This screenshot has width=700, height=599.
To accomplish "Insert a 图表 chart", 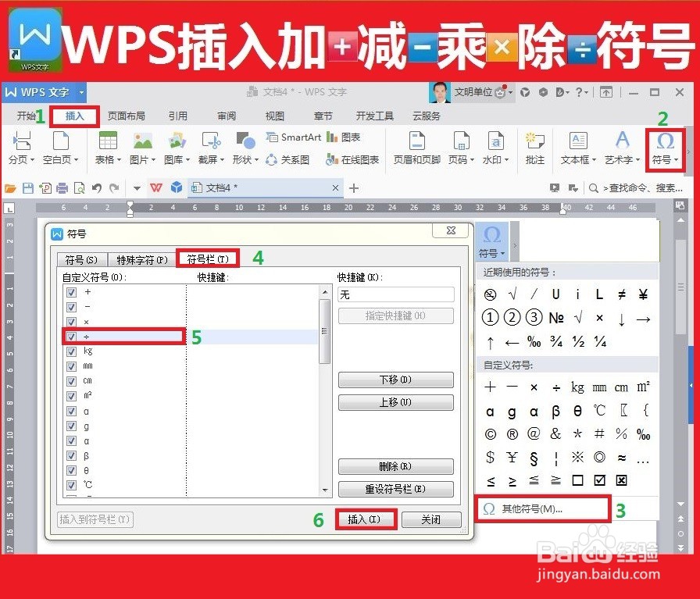I will point(343,137).
